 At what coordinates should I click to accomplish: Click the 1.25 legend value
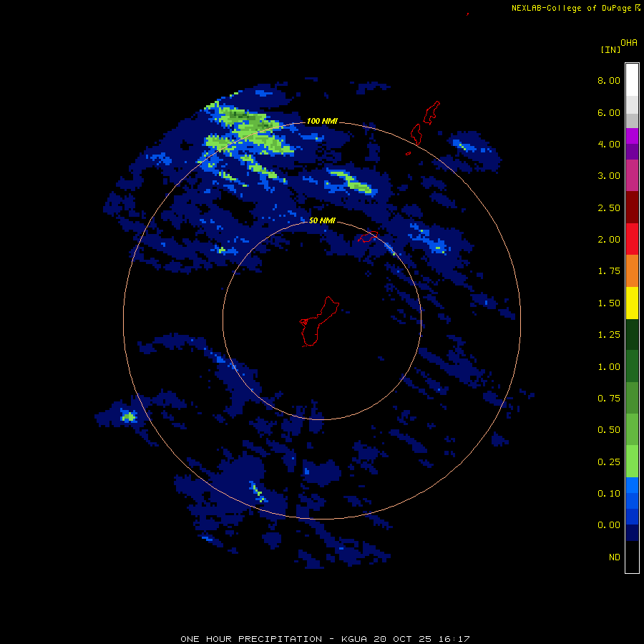pos(609,335)
